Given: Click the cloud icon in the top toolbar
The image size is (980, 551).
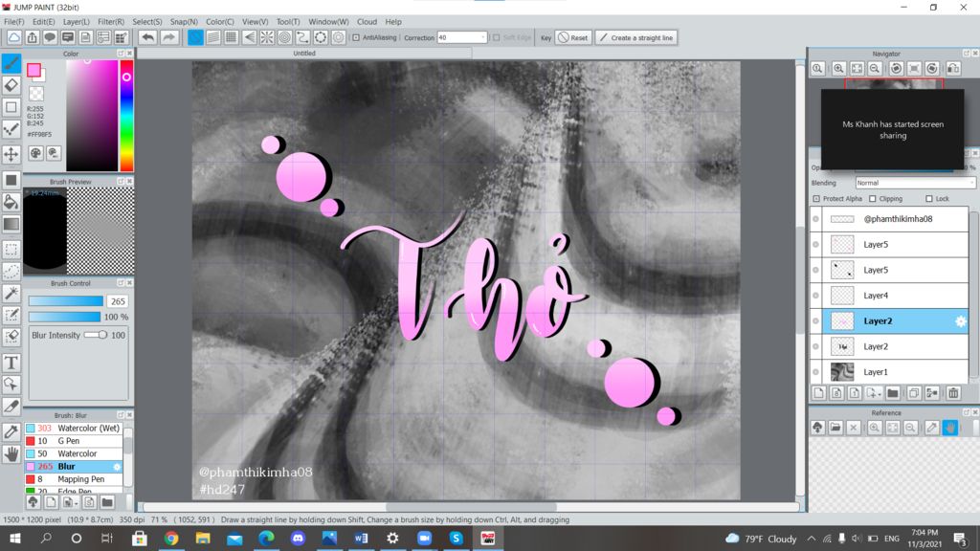Looking at the screenshot, I should 13,37.
